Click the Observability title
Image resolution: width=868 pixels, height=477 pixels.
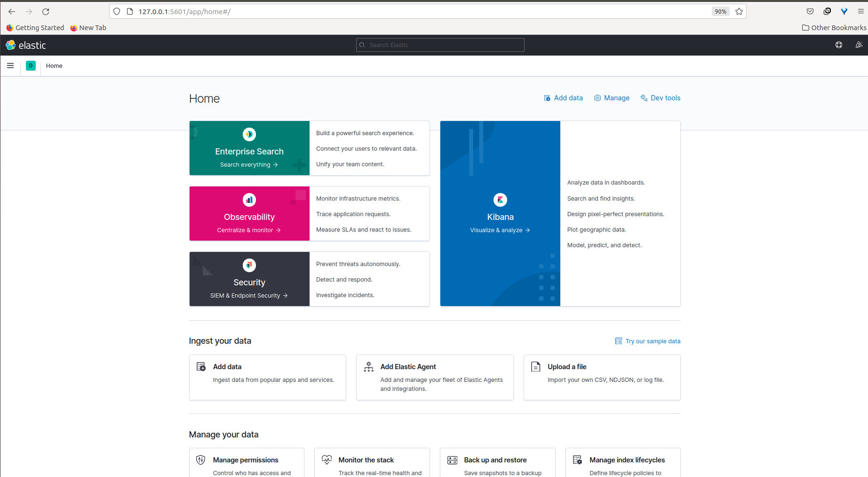click(249, 217)
